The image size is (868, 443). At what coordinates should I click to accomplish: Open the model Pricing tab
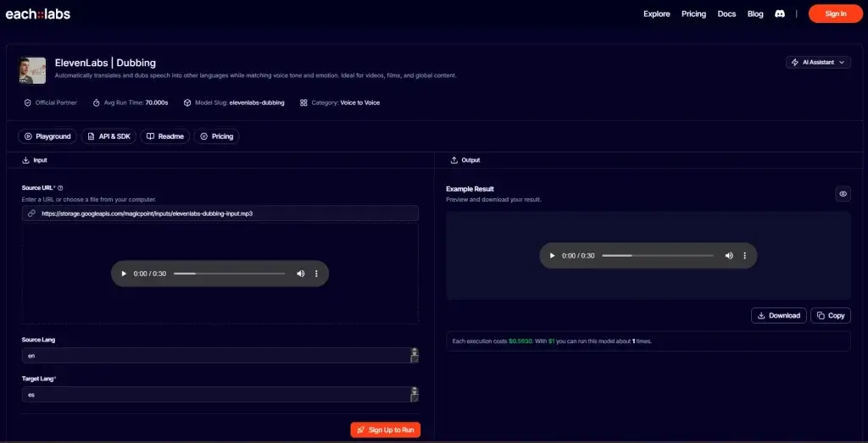[x=216, y=136]
